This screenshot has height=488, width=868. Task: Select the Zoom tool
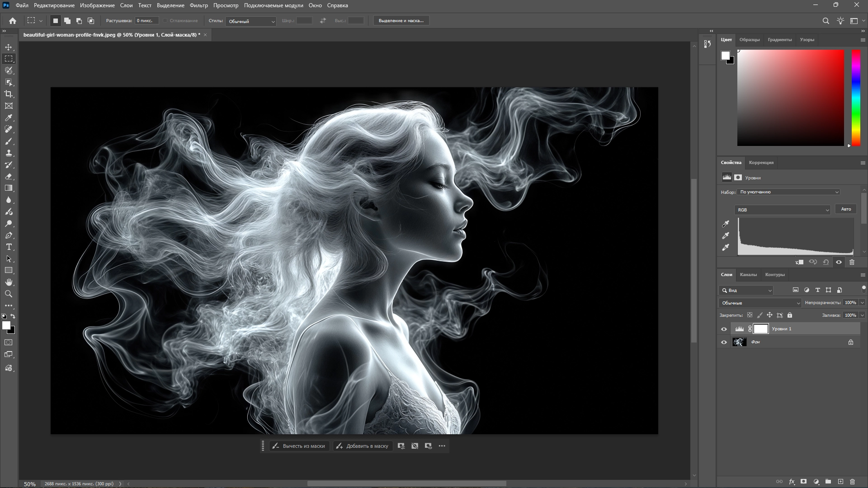pyautogui.click(x=9, y=294)
